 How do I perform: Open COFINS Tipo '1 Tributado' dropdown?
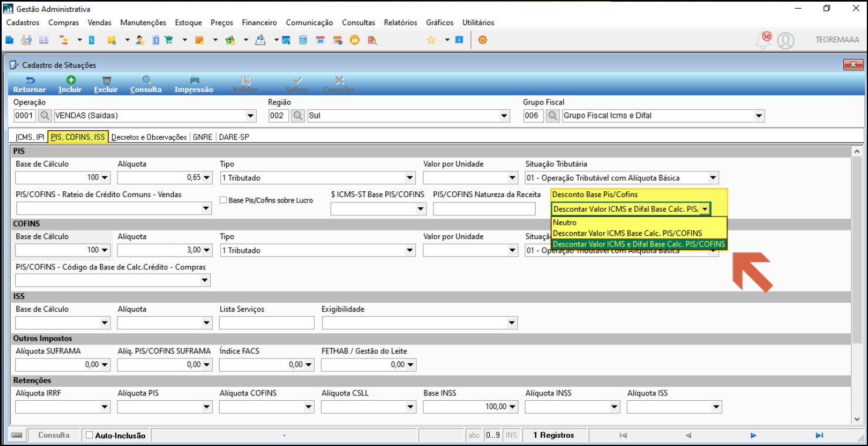tap(410, 251)
